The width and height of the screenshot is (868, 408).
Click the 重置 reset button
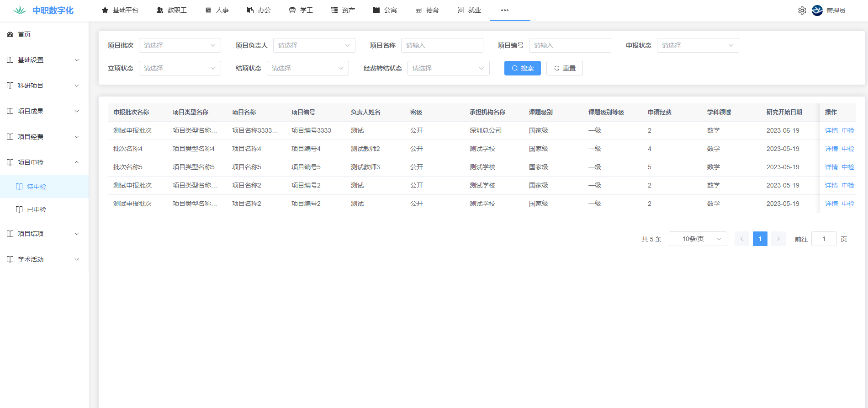click(564, 68)
